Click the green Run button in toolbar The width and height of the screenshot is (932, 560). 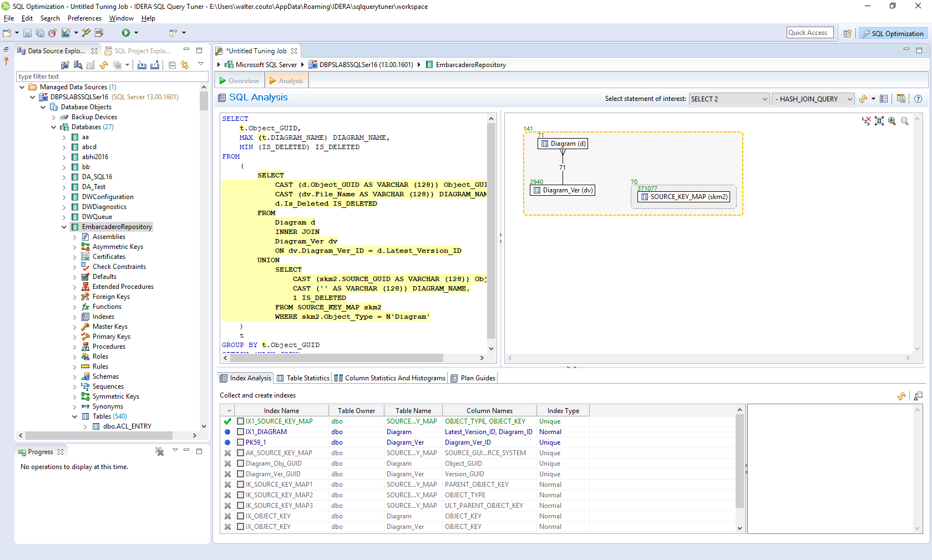tap(126, 33)
